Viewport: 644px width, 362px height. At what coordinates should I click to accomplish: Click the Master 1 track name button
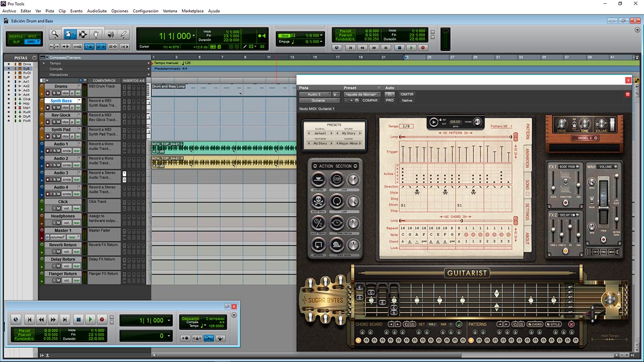63,231
